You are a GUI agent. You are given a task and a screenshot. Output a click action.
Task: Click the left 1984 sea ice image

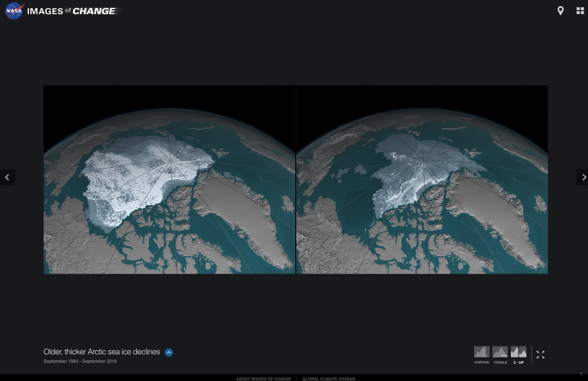pyautogui.click(x=169, y=180)
